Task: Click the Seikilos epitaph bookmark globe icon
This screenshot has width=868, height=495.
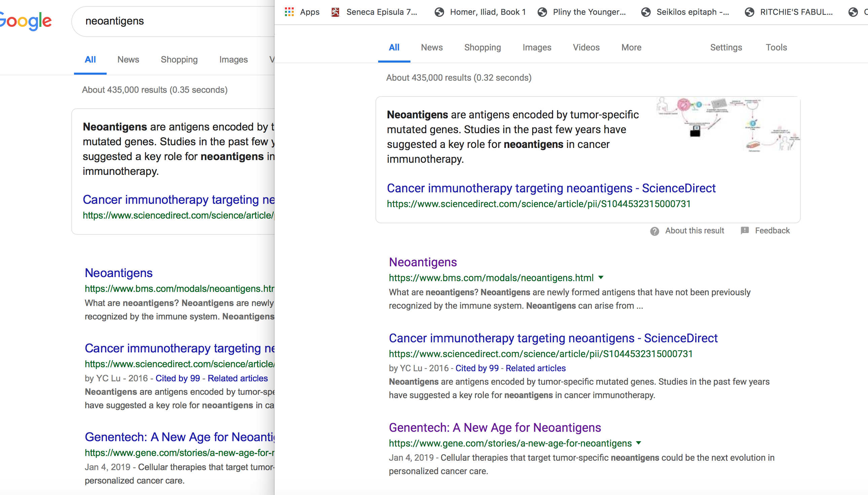Action: (x=646, y=12)
